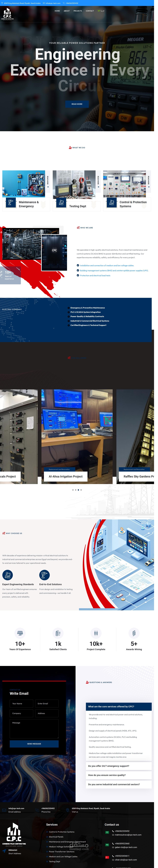Open the HOME menu item
Viewport: 158px width, 868px height.
(x=57, y=11)
